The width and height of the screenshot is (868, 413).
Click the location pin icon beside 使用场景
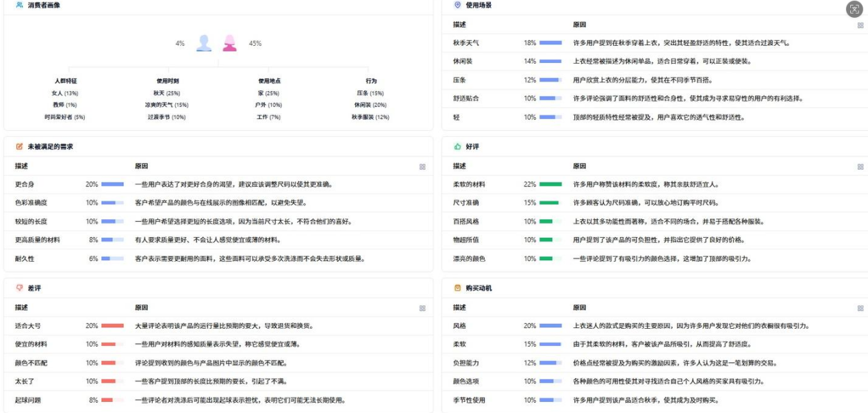[457, 5]
